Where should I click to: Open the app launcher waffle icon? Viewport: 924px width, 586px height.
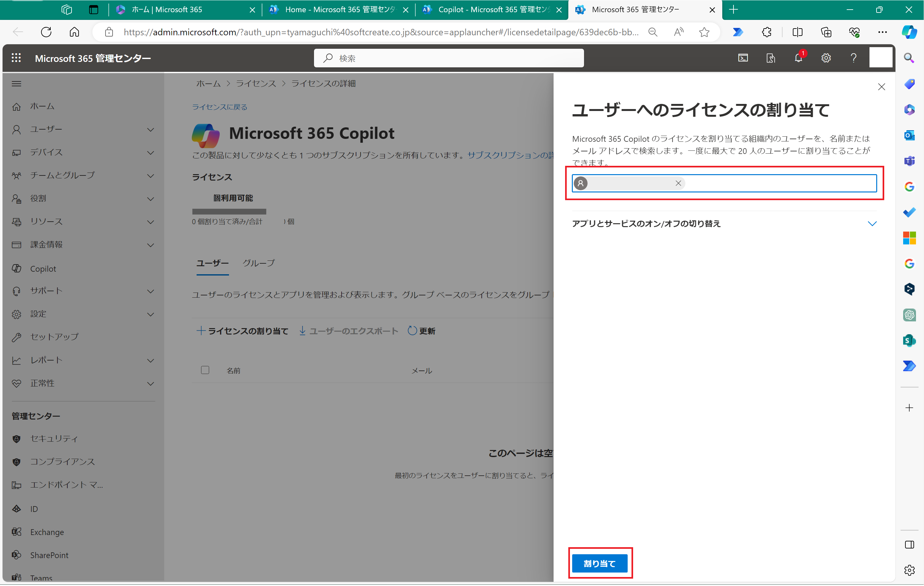point(16,58)
